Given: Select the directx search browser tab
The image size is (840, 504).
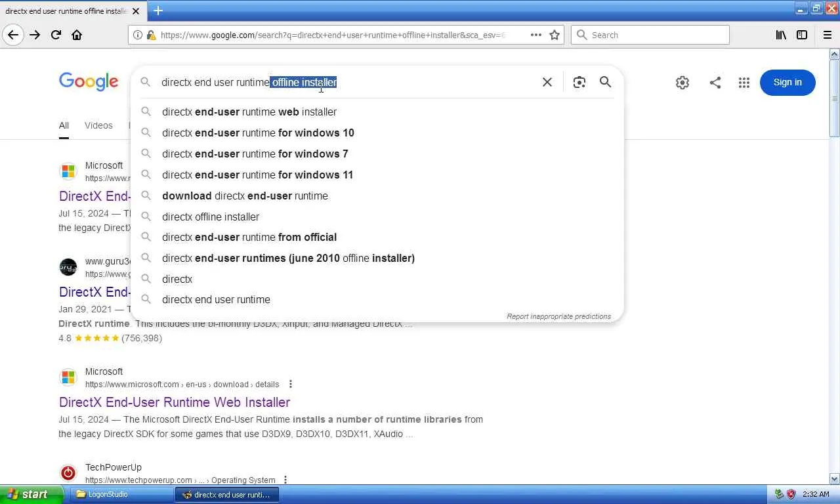Looking at the screenshot, I should [x=72, y=11].
